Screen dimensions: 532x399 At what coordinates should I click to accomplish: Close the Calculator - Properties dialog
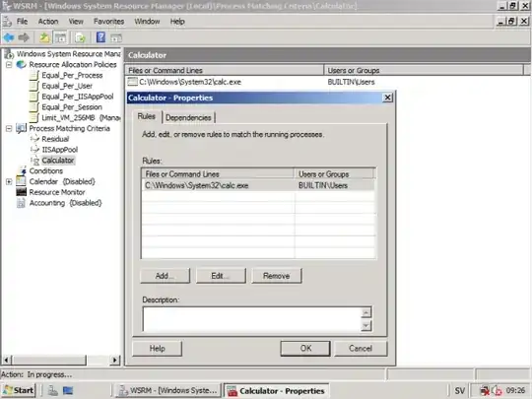(x=387, y=98)
